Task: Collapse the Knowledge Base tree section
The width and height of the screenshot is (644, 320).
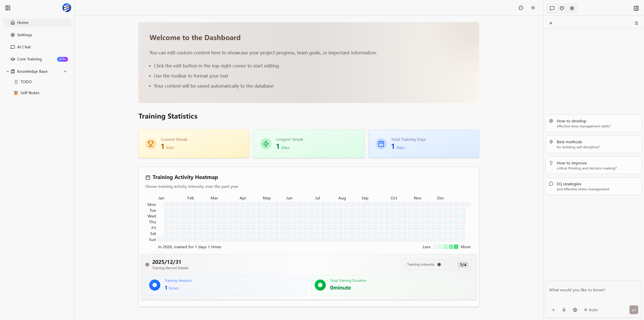Action: (x=7, y=71)
